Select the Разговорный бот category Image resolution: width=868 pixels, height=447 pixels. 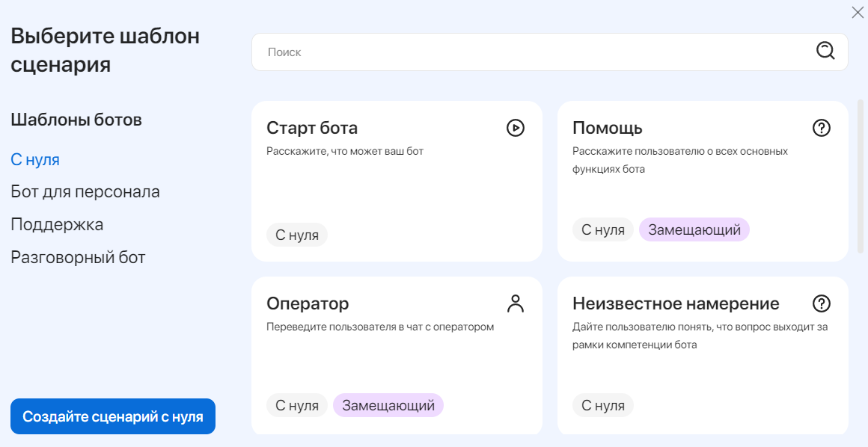[78, 256]
